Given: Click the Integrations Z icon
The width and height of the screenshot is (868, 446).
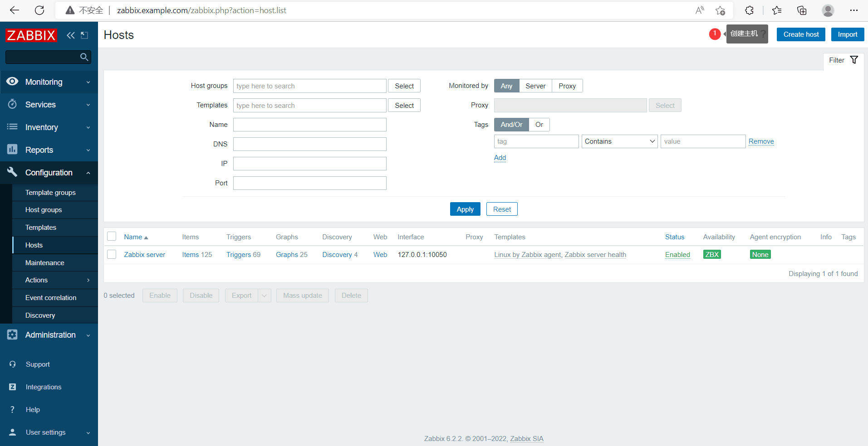Looking at the screenshot, I should (13, 387).
